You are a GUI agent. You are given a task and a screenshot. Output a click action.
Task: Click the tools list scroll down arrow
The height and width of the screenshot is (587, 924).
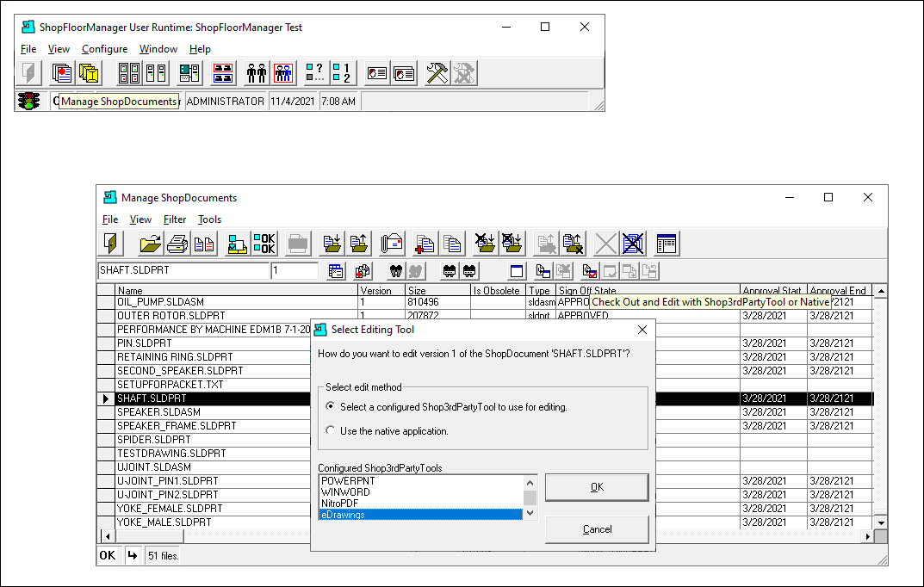click(x=530, y=513)
